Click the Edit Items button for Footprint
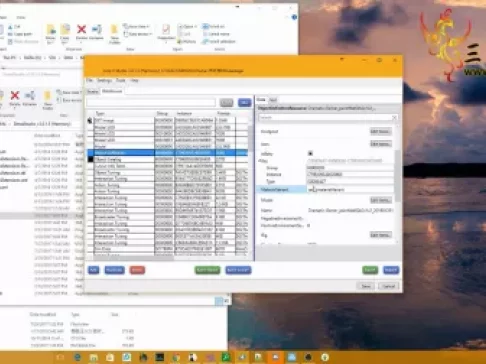 click(x=380, y=131)
